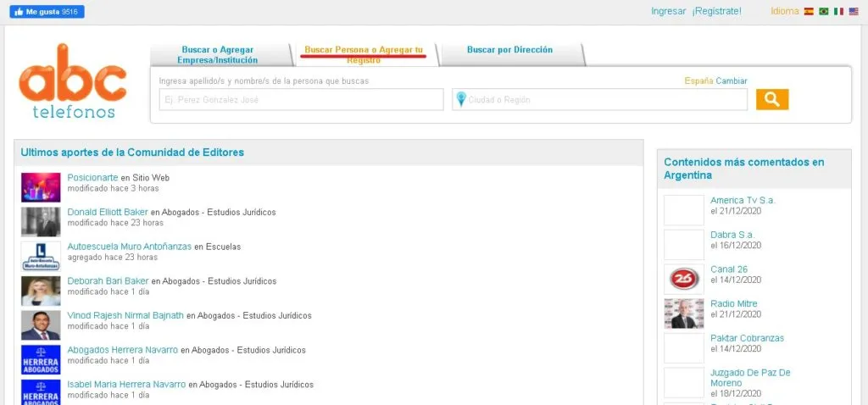Screen dimensions: 868x405
Task: Open the ¡Regístrate! sign-up link
Action: [x=716, y=11]
